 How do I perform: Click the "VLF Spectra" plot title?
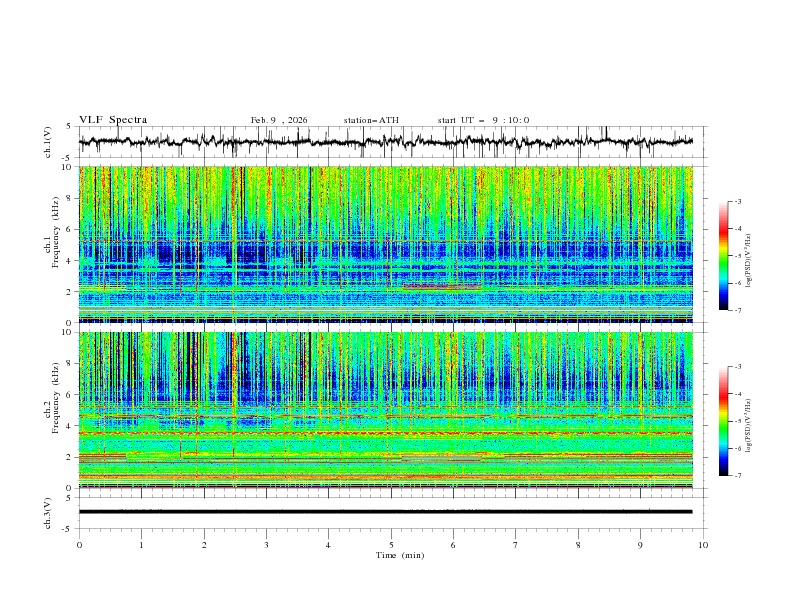coord(113,120)
